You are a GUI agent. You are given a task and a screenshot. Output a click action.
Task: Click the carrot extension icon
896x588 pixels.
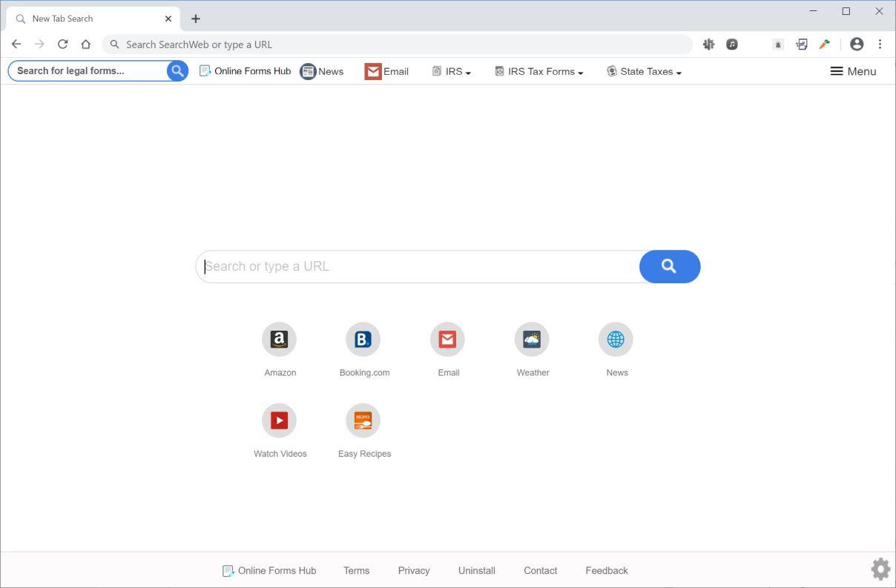tap(824, 44)
